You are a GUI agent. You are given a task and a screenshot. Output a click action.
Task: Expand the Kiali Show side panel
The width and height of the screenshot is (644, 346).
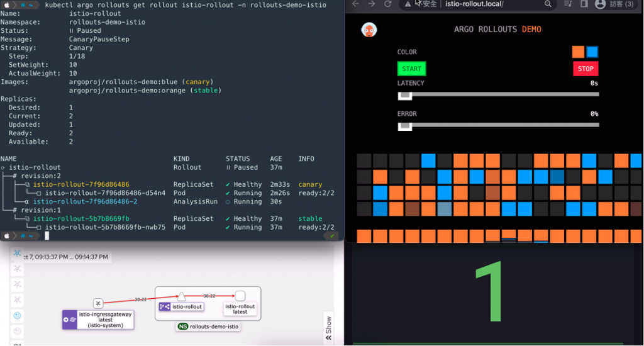pyautogui.click(x=328, y=328)
